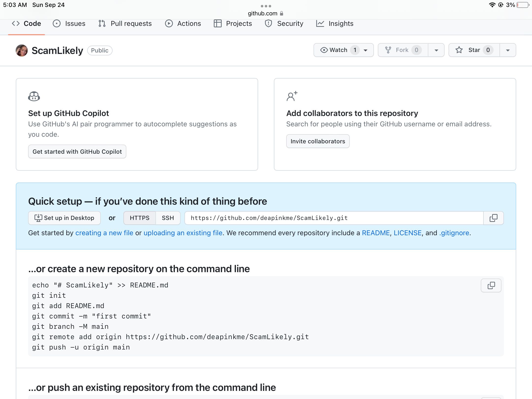532x399 pixels.
Task: Tap the orientation lock status icon
Action: (x=501, y=5)
